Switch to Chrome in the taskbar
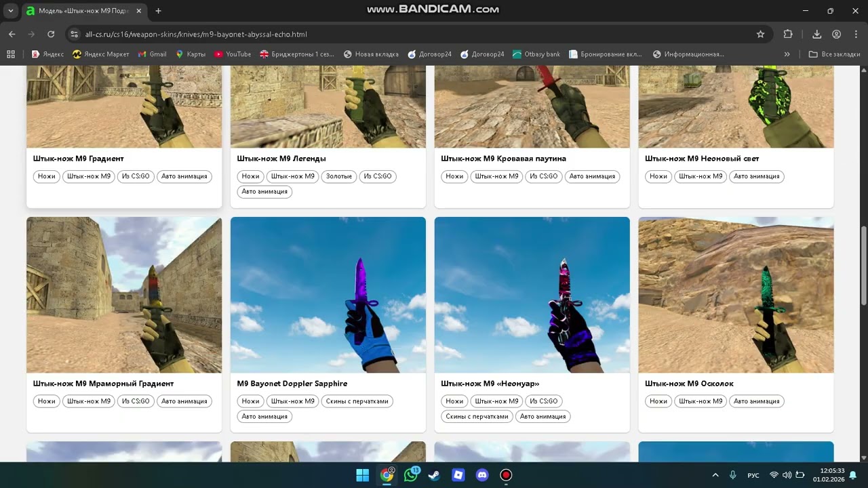 click(x=387, y=475)
